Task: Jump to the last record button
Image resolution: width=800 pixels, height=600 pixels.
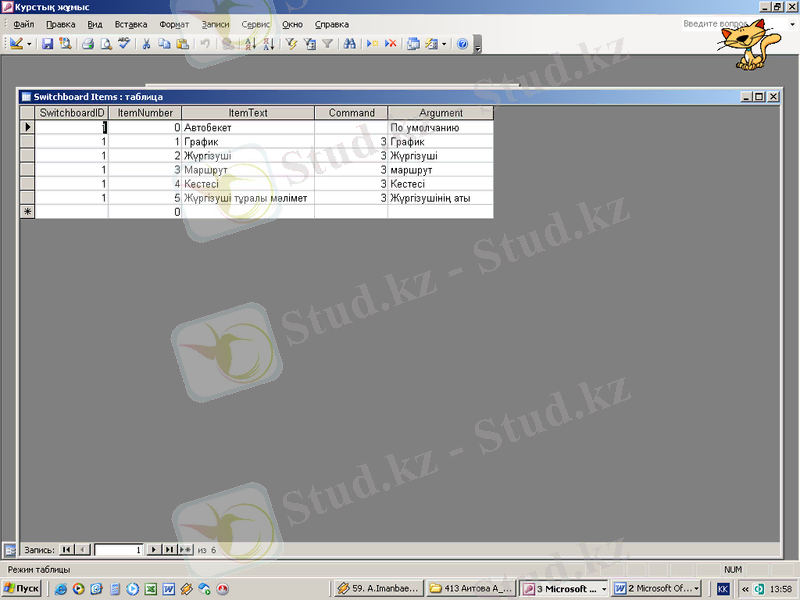Action: (169, 549)
